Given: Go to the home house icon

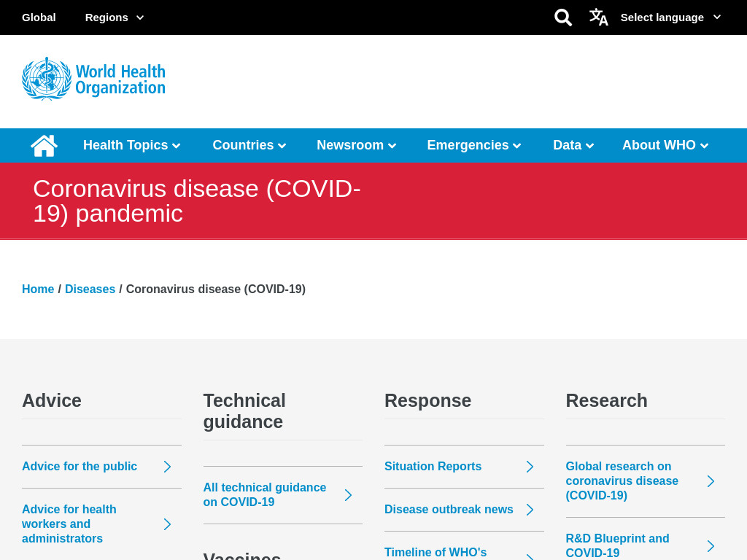Looking at the screenshot, I should pos(44,145).
